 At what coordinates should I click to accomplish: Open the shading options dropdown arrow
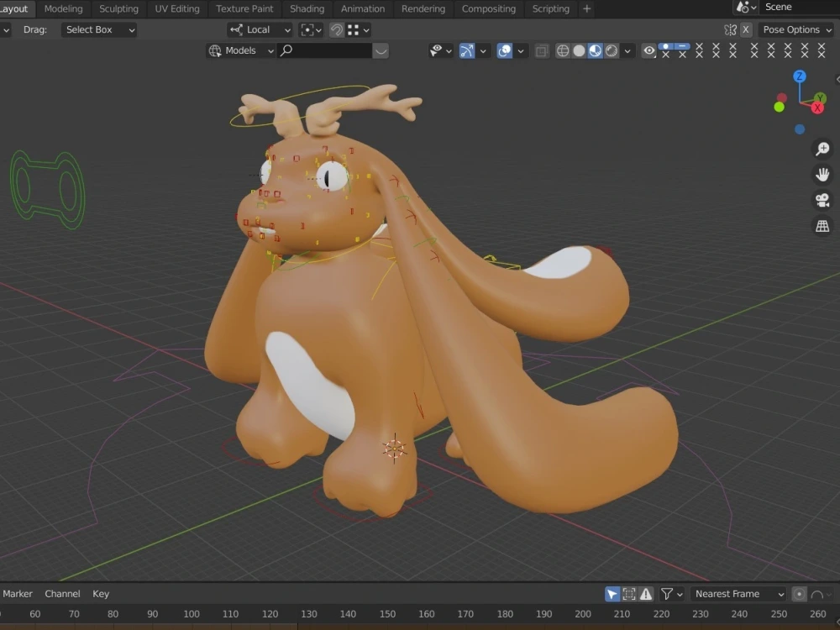627,51
